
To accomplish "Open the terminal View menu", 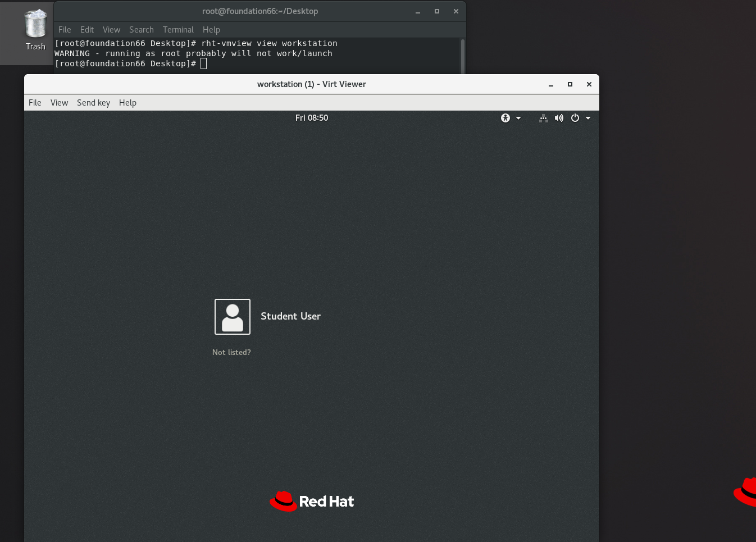I will [x=111, y=30].
